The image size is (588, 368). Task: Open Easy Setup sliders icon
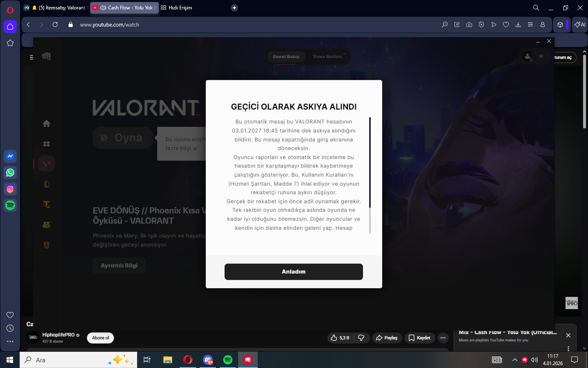coord(530,25)
